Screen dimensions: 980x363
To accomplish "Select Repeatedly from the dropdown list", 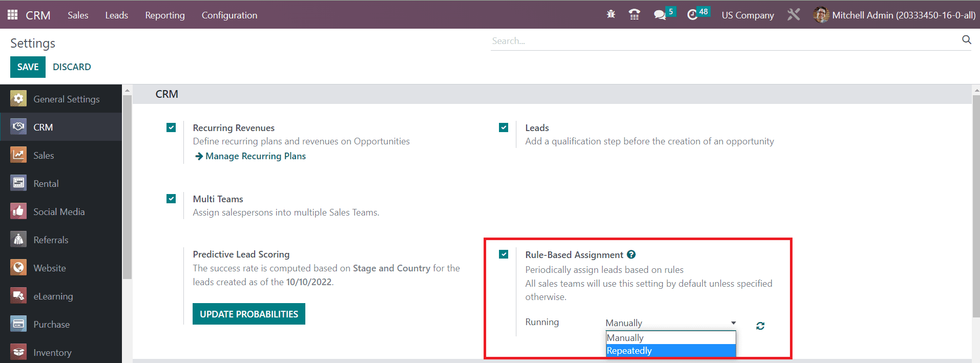I will [x=670, y=351].
